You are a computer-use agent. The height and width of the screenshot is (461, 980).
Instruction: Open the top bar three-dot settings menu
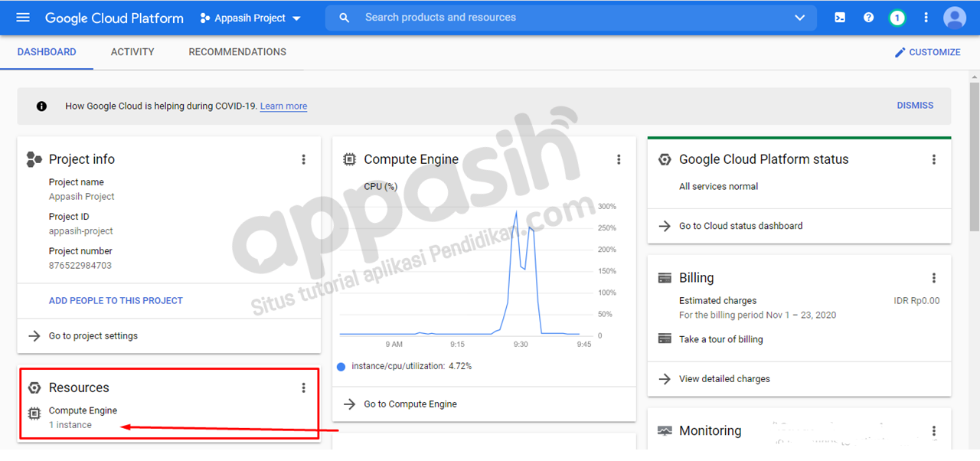pyautogui.click(x=926, y=18)
